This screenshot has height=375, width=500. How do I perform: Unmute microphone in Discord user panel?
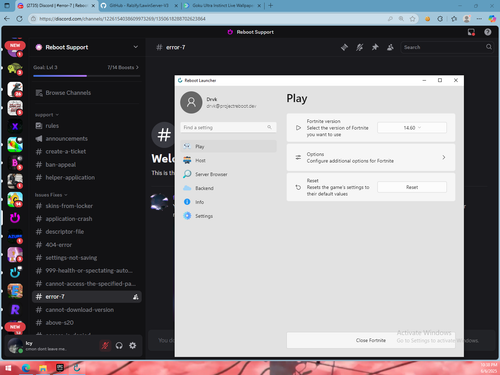pyautogui.click(x=105, y=346)
